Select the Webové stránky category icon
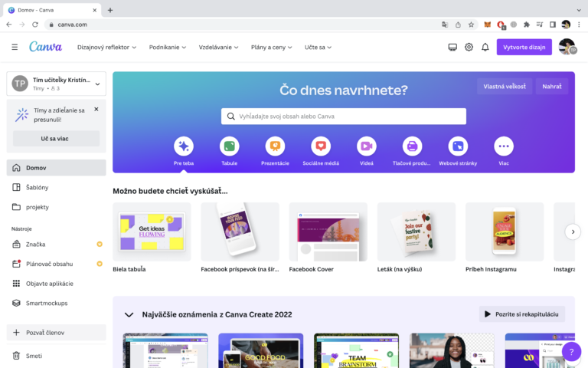 point(458,146)
